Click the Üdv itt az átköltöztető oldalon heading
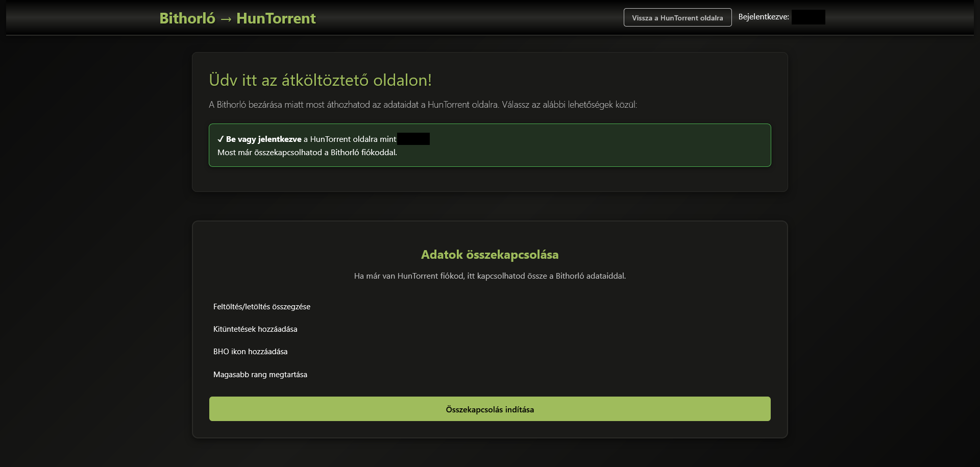The width and height of the screenshot is (980, 467). (x=320, y=80)
